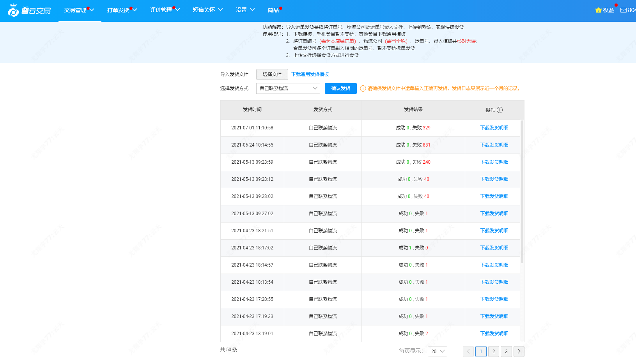Open the 评价管理 menu
The width and height of the screenshot is (636, 364).
(165, 10)
